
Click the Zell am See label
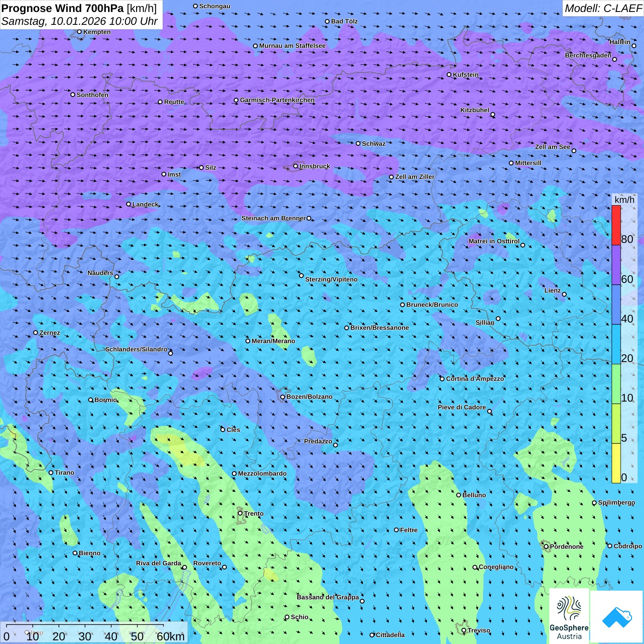pos(552,147)
